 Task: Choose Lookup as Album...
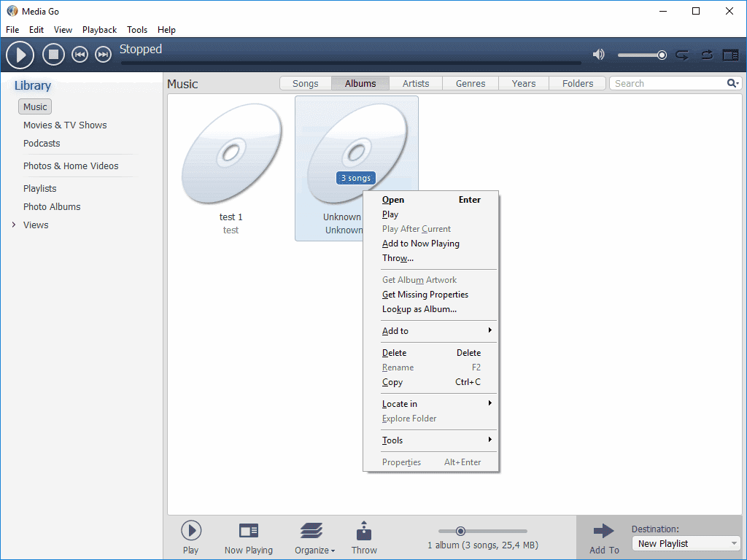point(430,309)
